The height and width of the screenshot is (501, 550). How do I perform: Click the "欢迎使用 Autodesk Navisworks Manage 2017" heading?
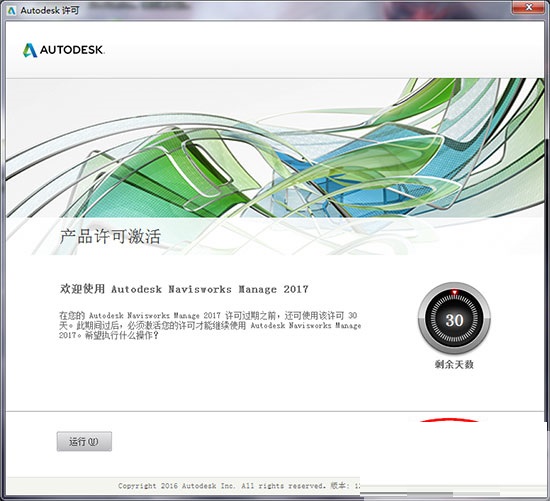pyautogui.click(x=184, y=289)
